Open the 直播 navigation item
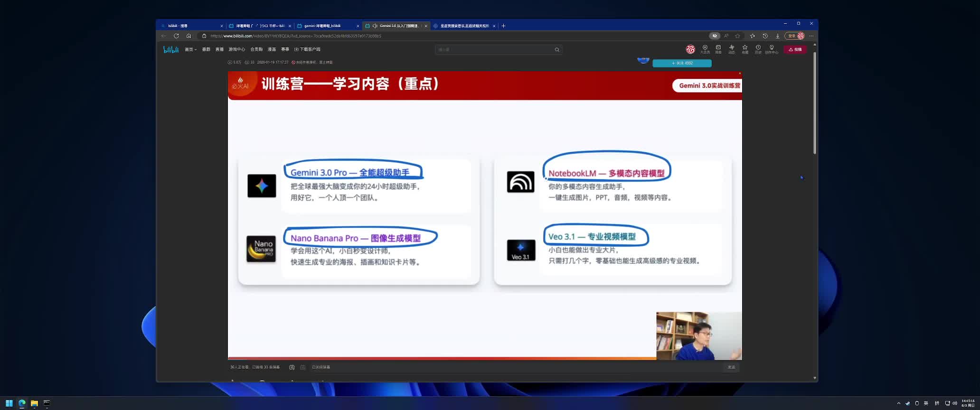Viewport: 980px width, 410px height. (x=219, y=49)
